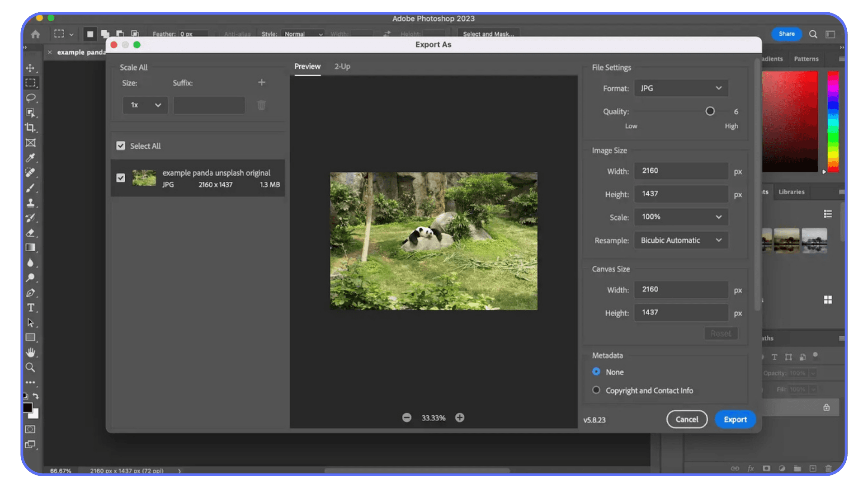Select Copyright and Contact Info metadata
The height and width of the screenshot is (488, 868).
click(596, 390)
